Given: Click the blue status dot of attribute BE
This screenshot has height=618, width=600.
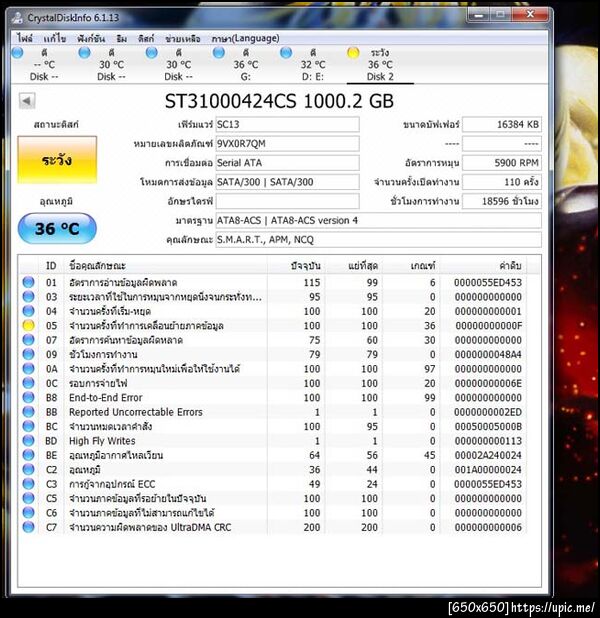Looking at the screenshot, I should point(28,455).
